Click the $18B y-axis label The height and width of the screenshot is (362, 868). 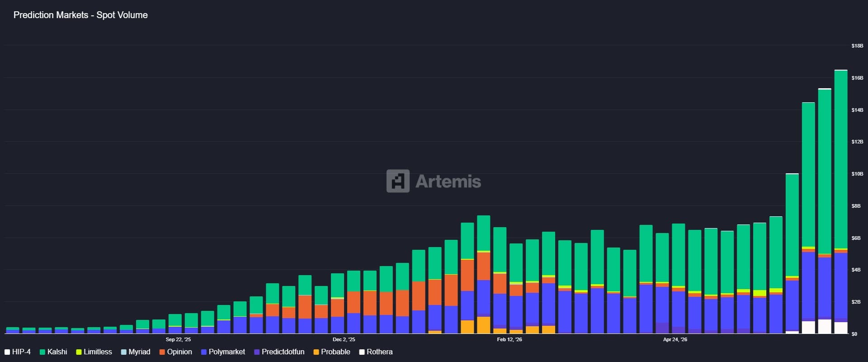pyautogui.click(x=857, y=46)
